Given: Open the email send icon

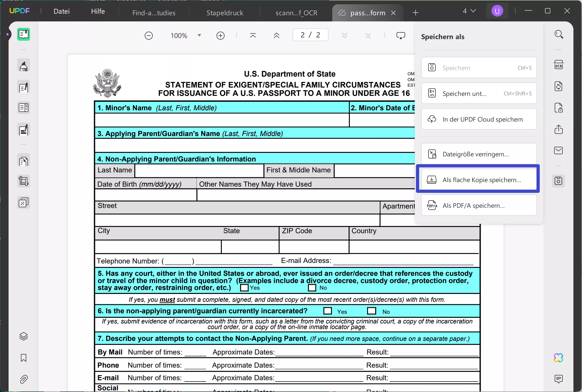Looking at the screenshot, I should pyautogui.click(x=558, y=150).
